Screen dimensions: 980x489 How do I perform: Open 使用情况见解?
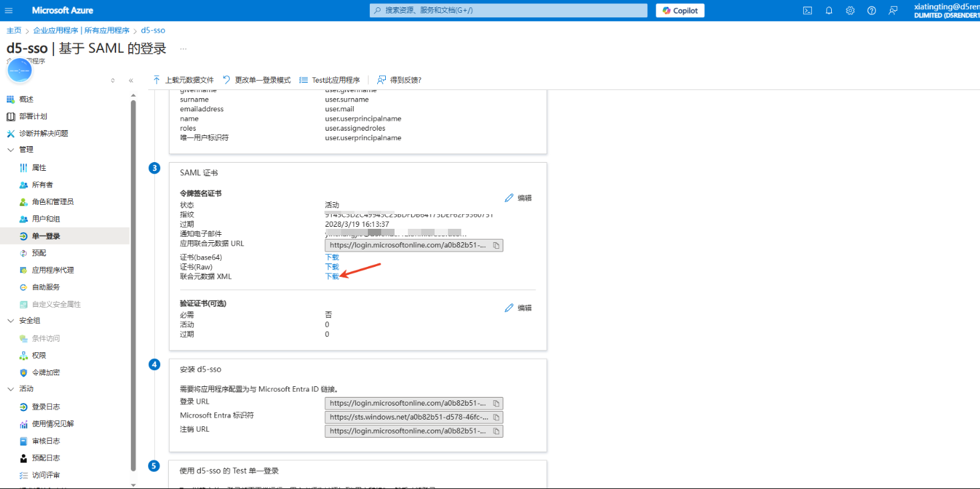pyautogui.click(x=52, y=424)
